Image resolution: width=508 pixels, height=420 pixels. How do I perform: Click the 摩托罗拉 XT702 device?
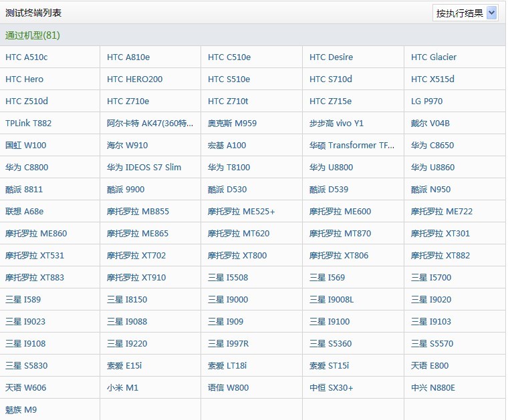click(136, 255)
